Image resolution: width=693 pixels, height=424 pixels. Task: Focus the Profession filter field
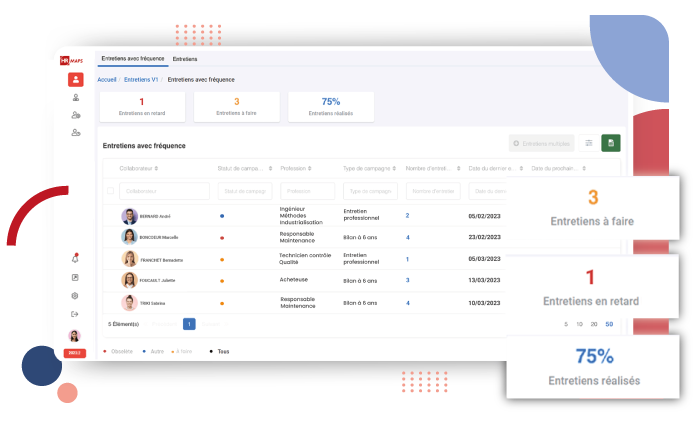[308, 191]
